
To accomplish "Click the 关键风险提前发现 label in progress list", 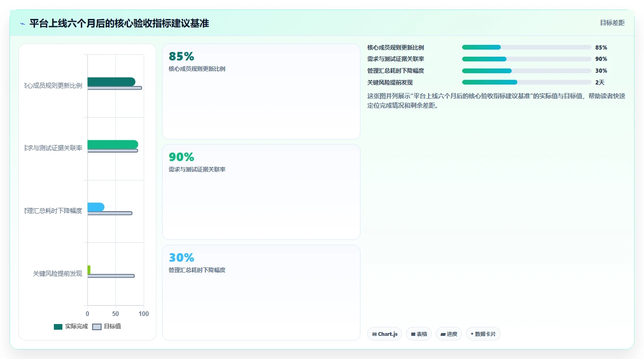I will click(390, 82).
